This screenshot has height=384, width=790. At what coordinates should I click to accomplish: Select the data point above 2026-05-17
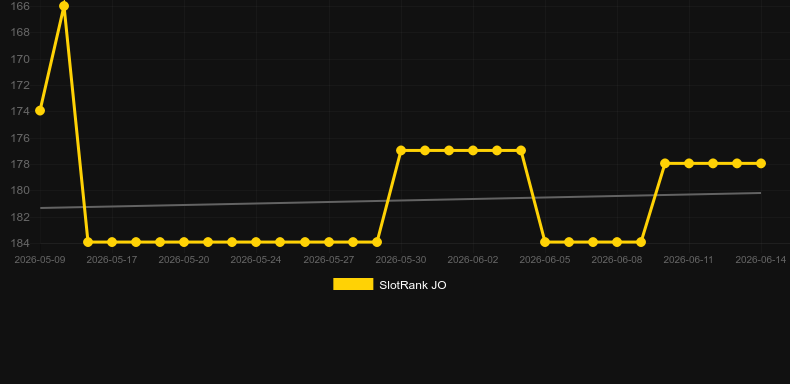coord(112,242)
